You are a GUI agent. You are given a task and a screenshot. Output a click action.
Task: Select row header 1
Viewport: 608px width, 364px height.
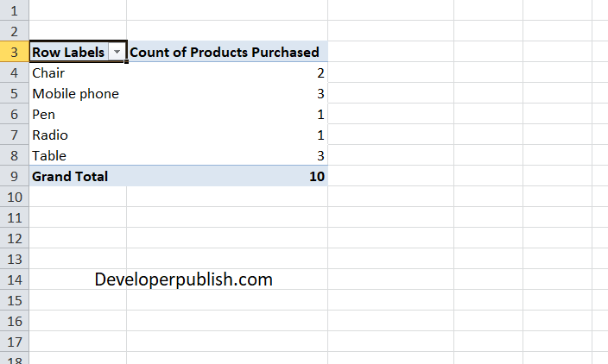click(15, 10)
